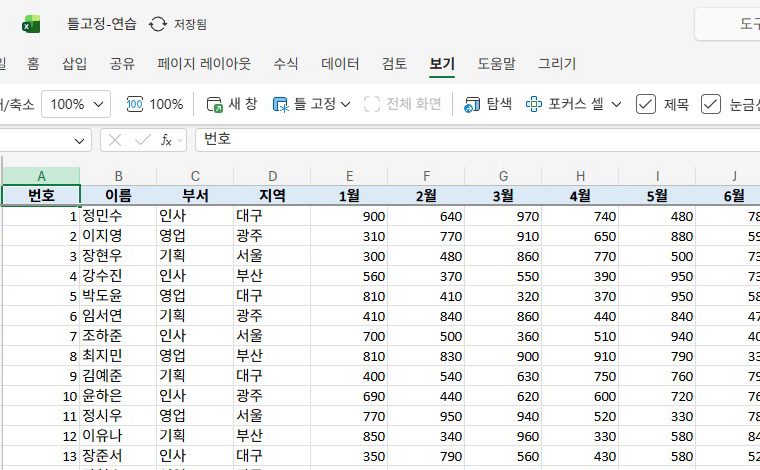760x470 pixels.
Task: Toggle the Headings (제목) checkbox
Action: click(x=646, y=104)
